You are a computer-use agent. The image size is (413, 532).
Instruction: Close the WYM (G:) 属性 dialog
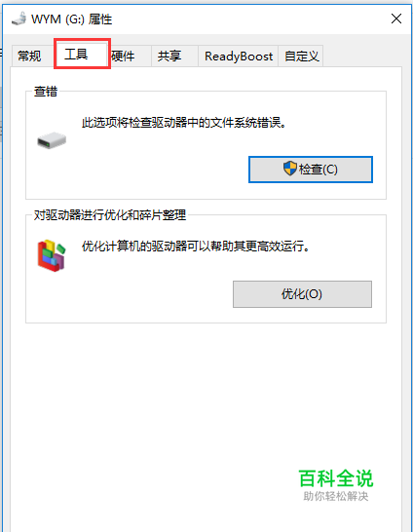(x=396, y=19)
